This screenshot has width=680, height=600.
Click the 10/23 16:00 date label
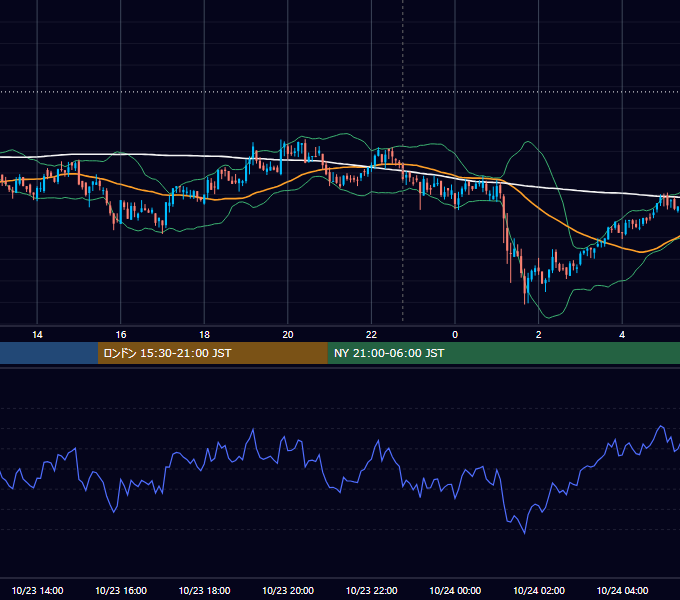pyautogui.click(x=121, y=590)
